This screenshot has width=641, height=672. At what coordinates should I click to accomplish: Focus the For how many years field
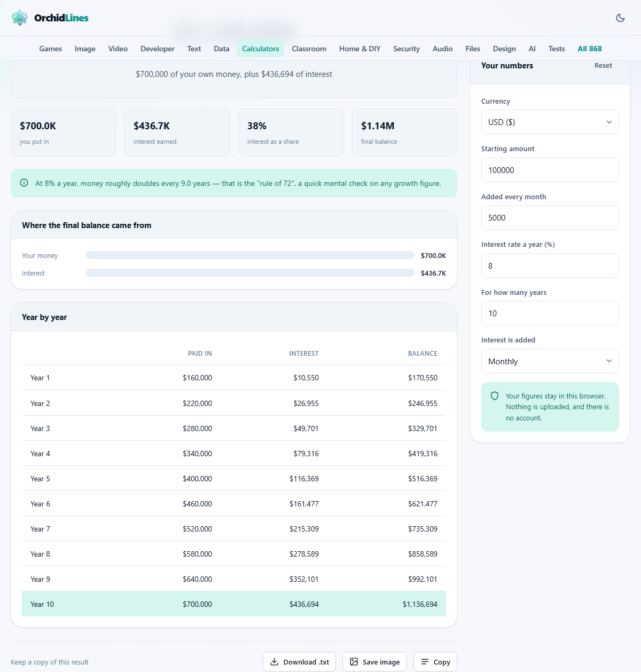tap(550, 313)
